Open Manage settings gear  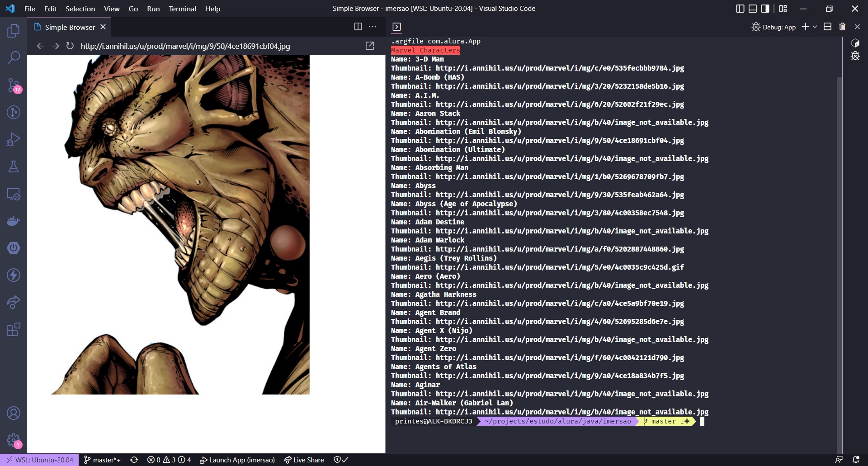click(14, 440)
